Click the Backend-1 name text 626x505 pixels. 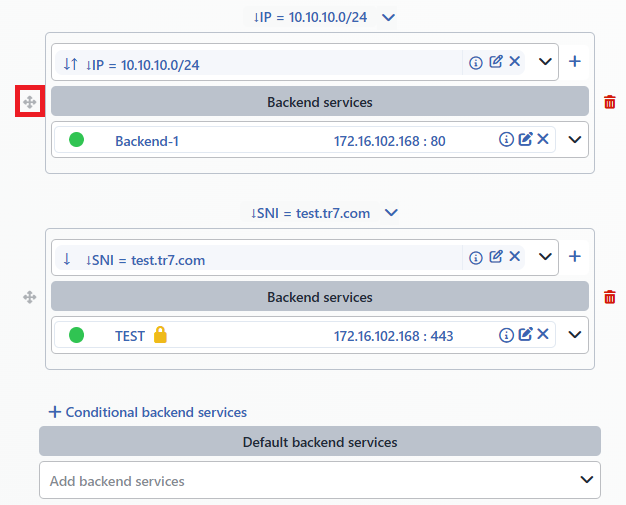147,141
